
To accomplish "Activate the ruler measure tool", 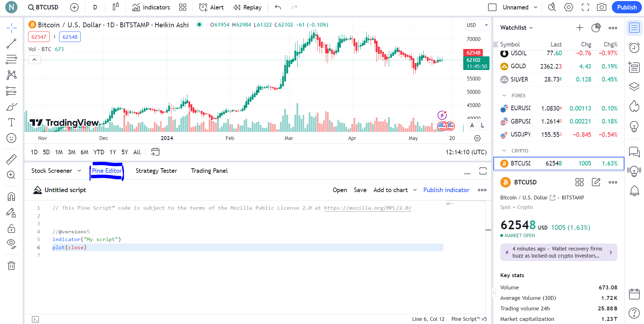I will pyautogui.click(x=11, y=159).
